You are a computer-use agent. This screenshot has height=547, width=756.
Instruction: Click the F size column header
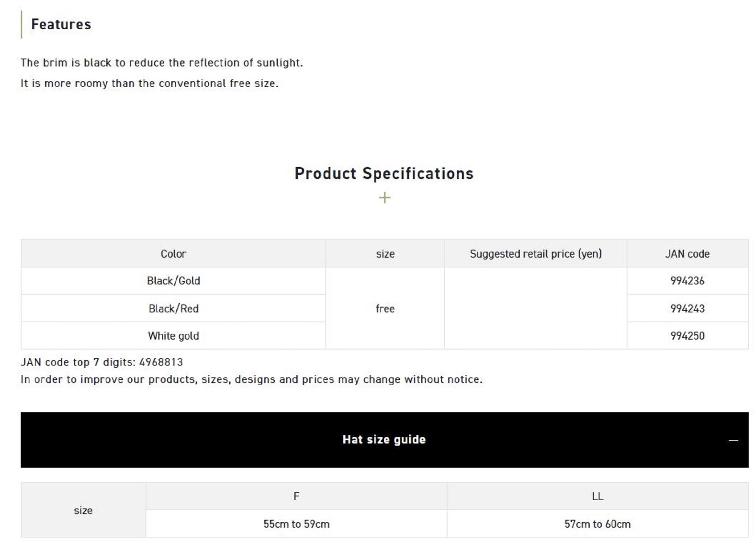click(x=296, y=496)
